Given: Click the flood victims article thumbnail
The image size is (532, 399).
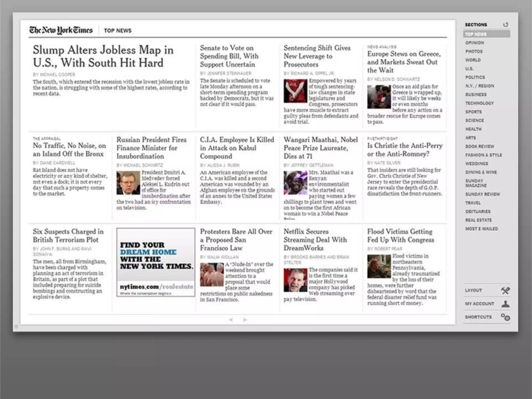Looking at the screenshot, I should pyautogui.click(x=379, y=266).
